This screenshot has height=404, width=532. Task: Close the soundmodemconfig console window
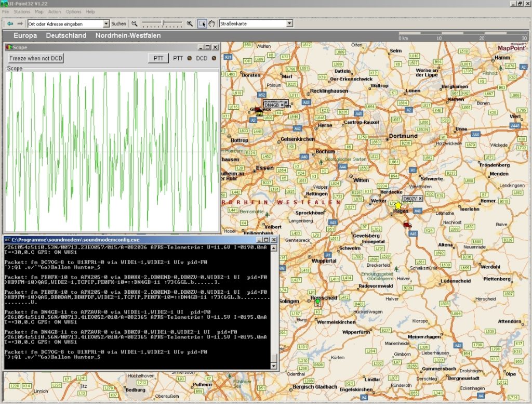(274, 240)
